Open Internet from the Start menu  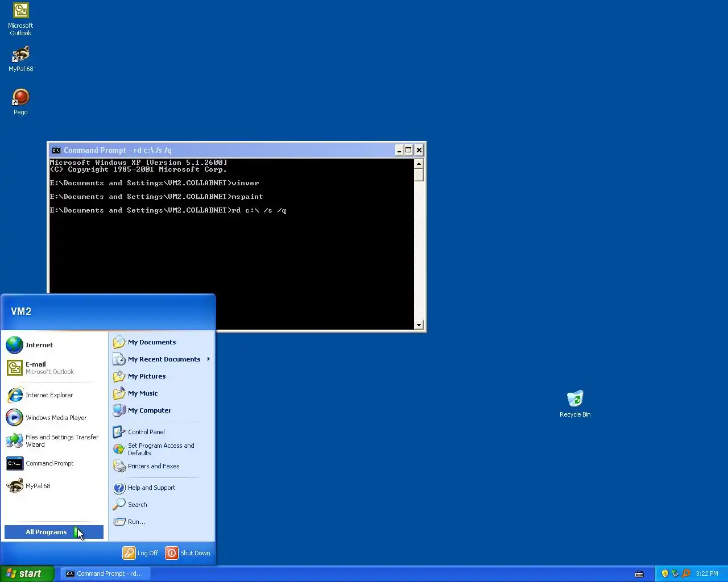55,345
